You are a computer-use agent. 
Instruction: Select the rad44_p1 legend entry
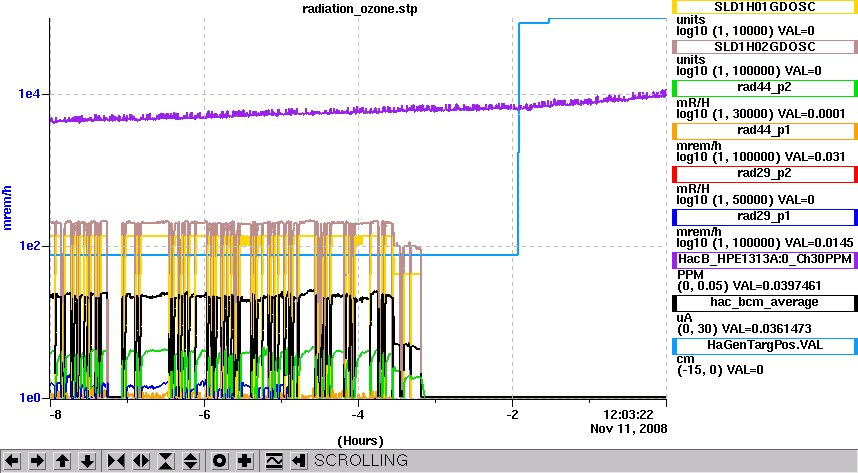coord(764,130)
